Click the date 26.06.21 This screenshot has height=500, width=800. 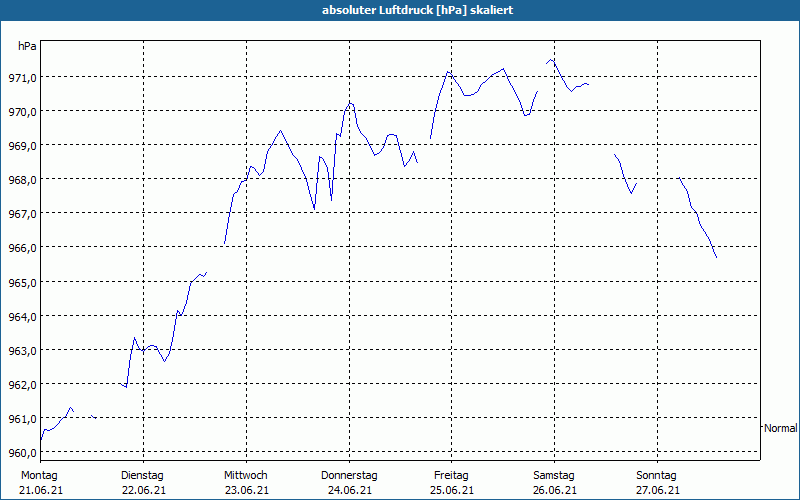pos(555,491)
